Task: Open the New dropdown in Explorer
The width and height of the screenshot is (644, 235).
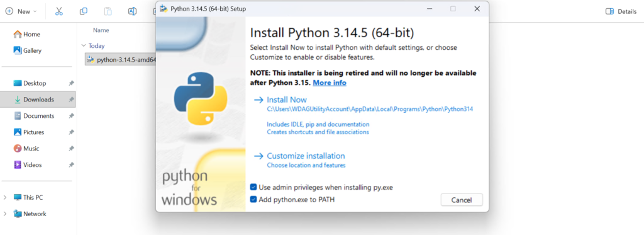Action: 21,11
